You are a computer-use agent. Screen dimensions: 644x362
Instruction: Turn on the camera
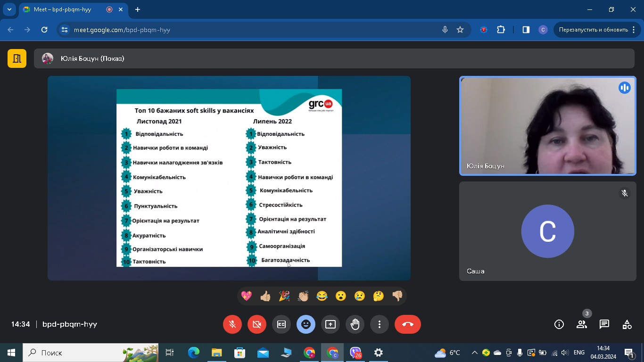click(257, 324)
